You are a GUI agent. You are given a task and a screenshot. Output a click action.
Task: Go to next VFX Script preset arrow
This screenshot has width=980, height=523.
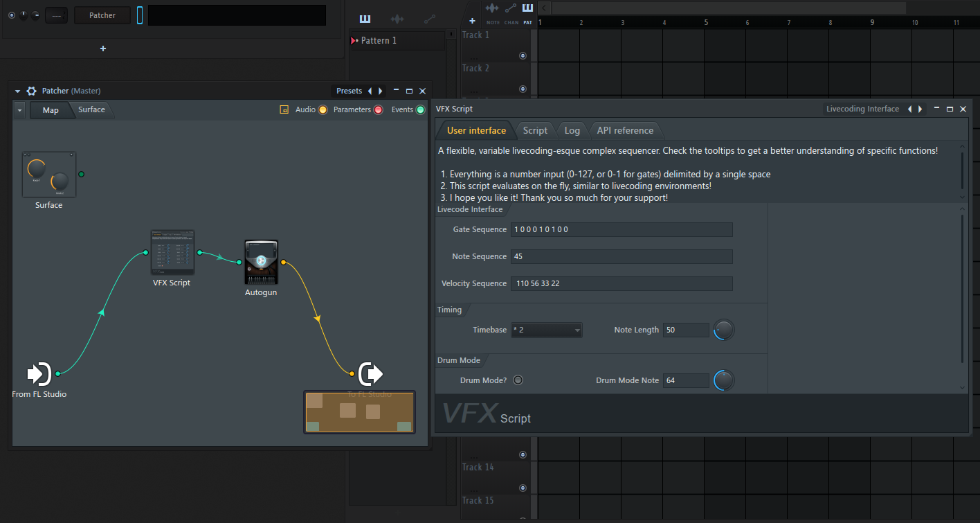click(x=920, y=109)
